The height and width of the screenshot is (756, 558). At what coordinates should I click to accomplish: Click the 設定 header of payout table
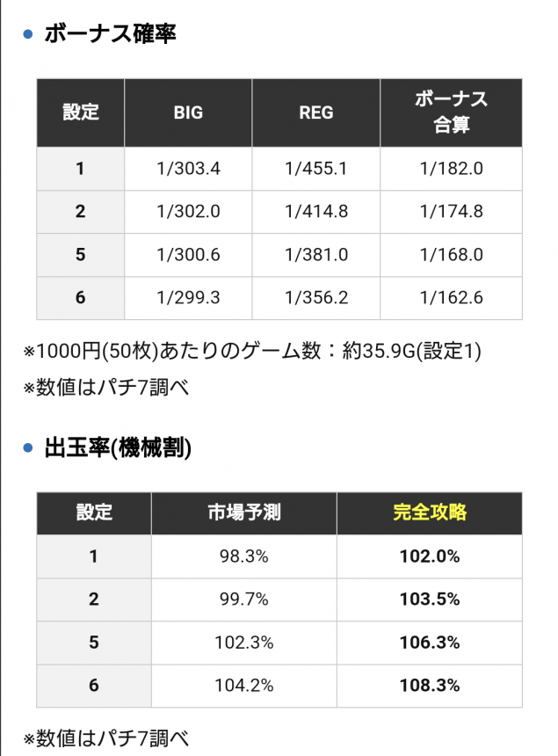94,513
